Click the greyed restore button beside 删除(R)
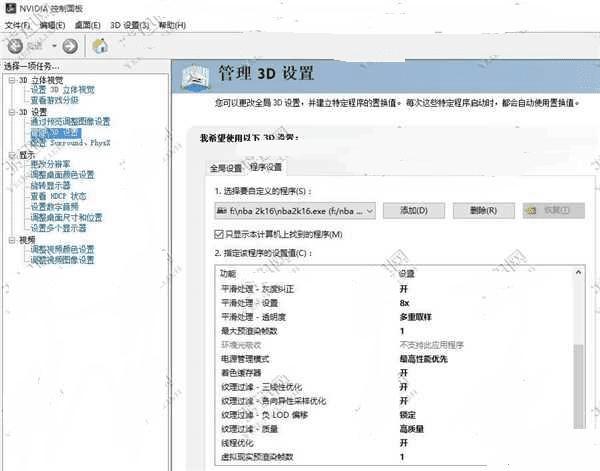 [x=554, y=210]
